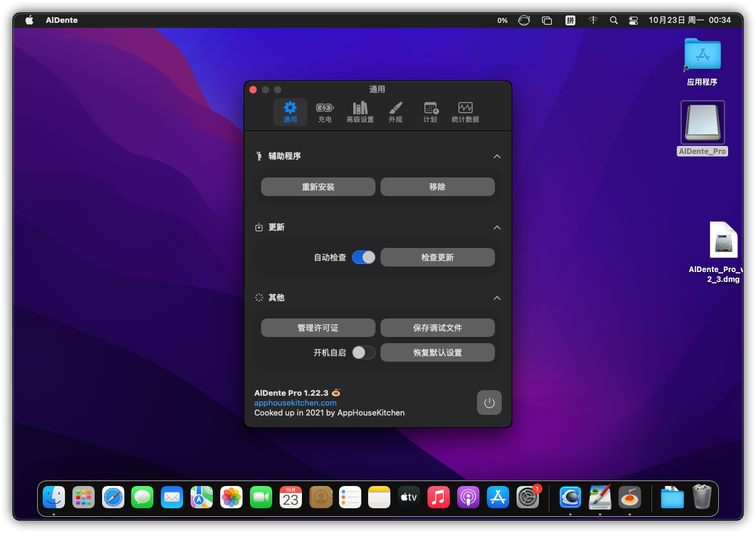Screen dimensions: 756x533
Task: Show the 统计数据 (Statistics) tab
Action: [465, 113]
